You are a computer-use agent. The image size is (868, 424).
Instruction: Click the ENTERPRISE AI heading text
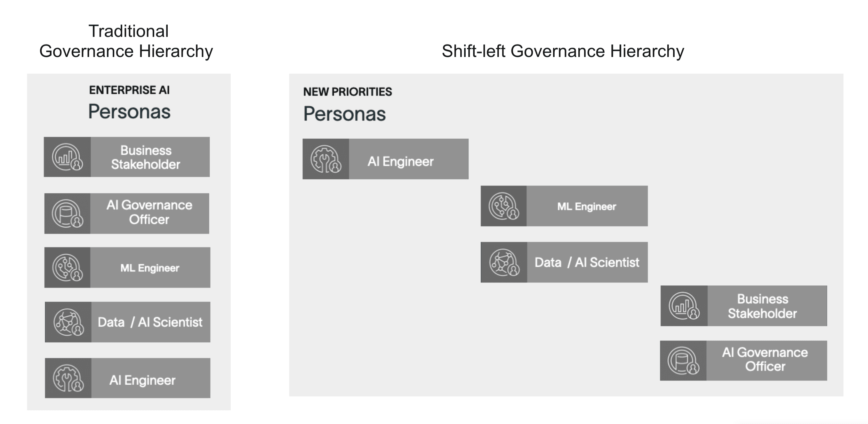[x=129, y=90]
